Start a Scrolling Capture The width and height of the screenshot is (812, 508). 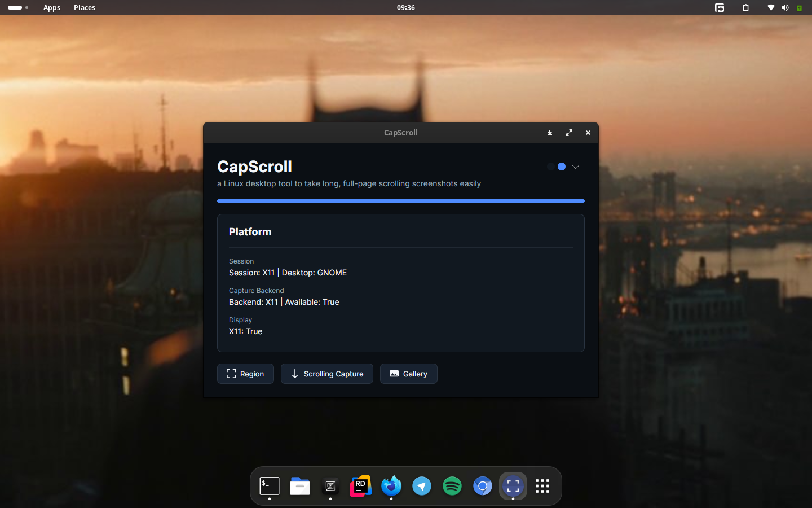(327, 374)
